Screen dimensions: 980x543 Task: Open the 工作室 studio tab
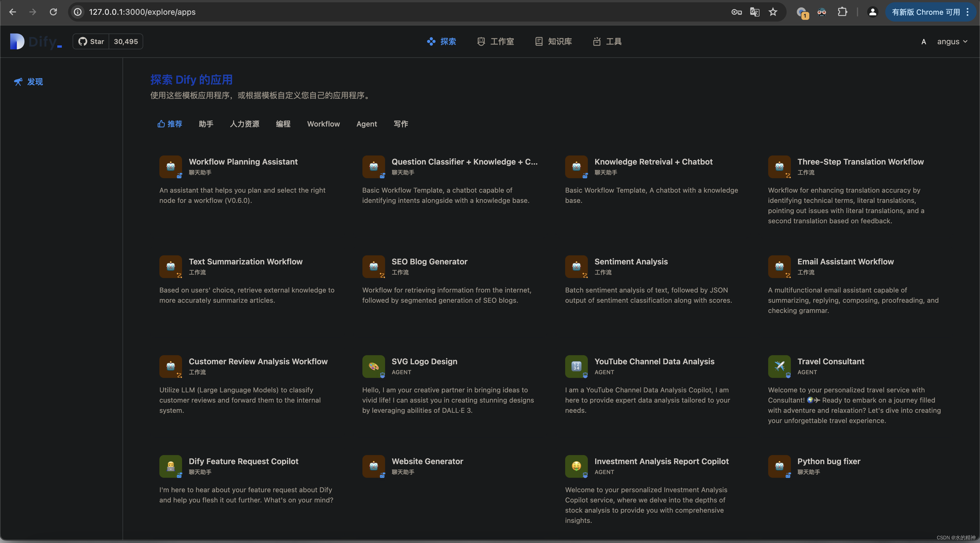click(495, 41)
